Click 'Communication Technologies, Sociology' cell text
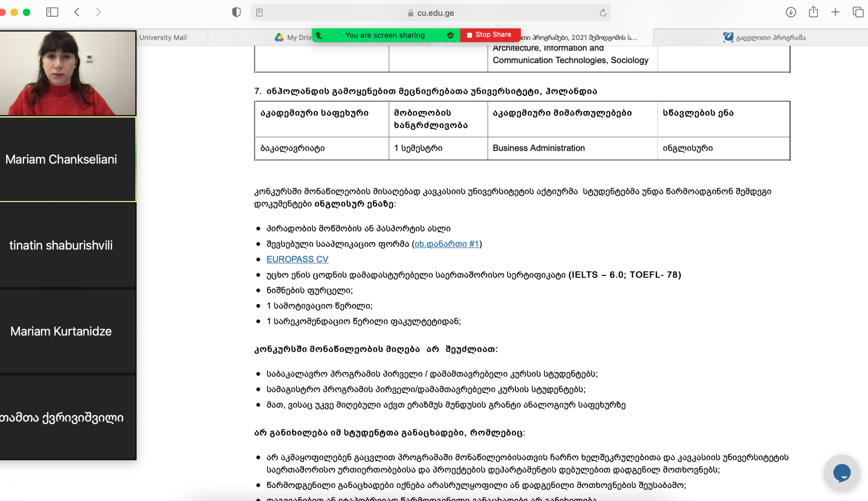 point(570,60)
